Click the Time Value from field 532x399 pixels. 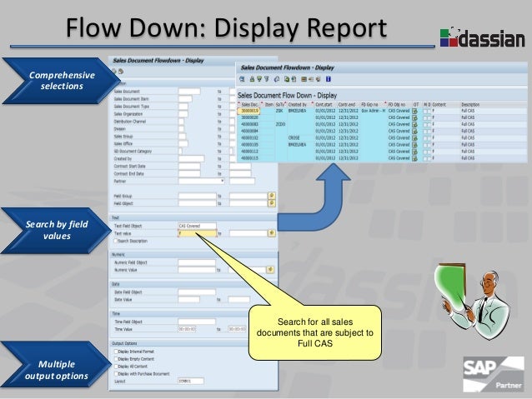coord(187,329)
